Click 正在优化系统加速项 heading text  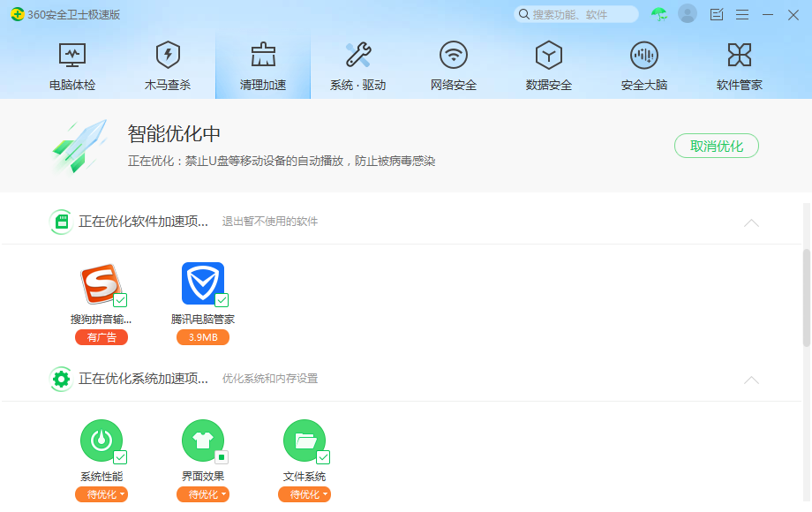tap(144, 379)
